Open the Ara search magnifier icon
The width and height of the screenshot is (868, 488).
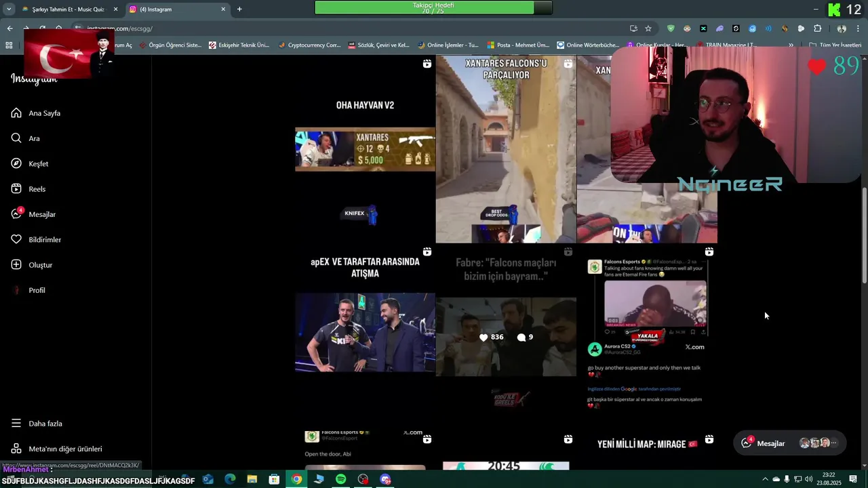(x=16, y=138)
